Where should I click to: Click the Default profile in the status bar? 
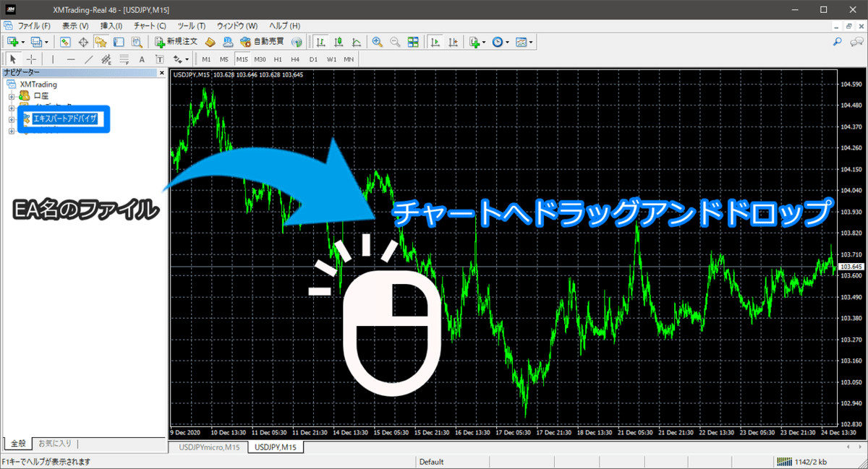[432, 461]
